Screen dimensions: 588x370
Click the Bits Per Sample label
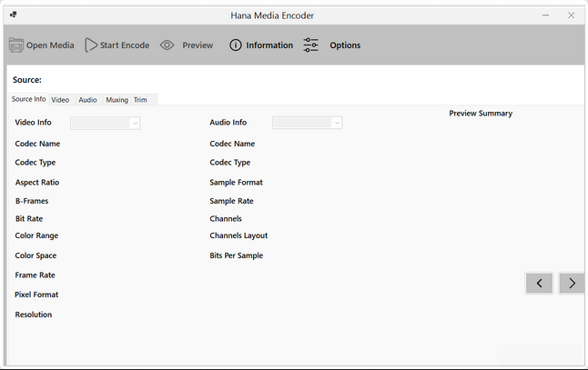tap(237, 255)
